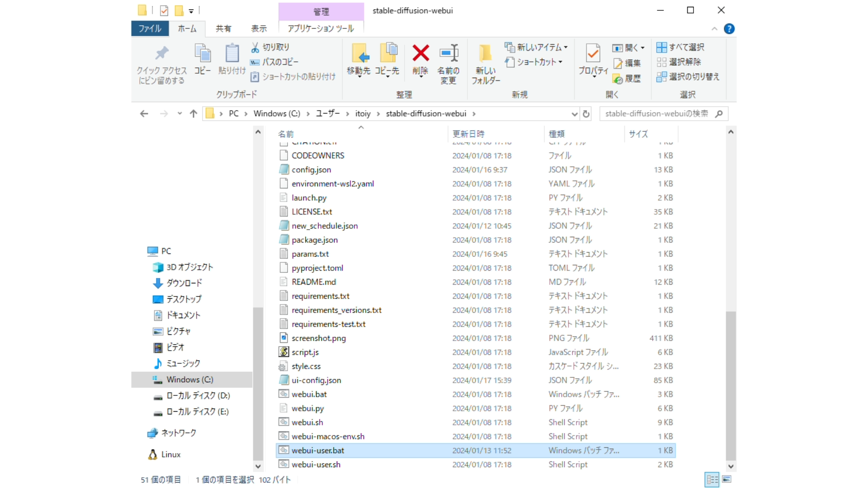Sort by 種類 column header

coord(585,134)
